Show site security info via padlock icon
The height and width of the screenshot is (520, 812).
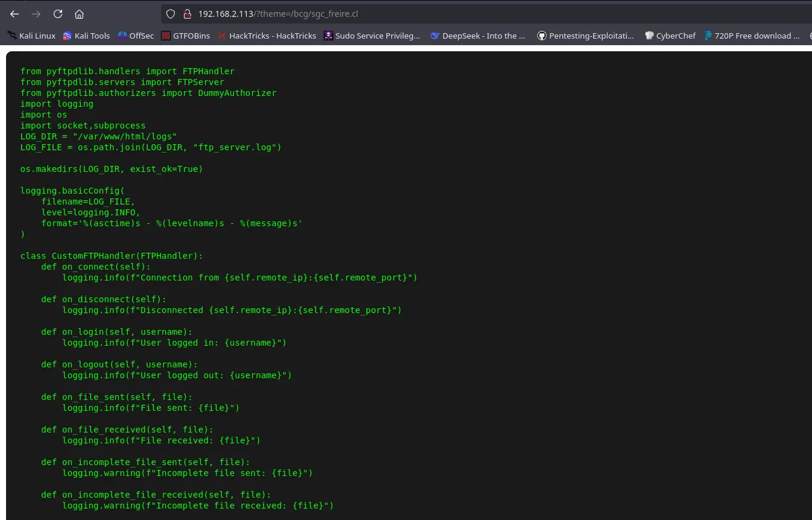click(186, 14)
